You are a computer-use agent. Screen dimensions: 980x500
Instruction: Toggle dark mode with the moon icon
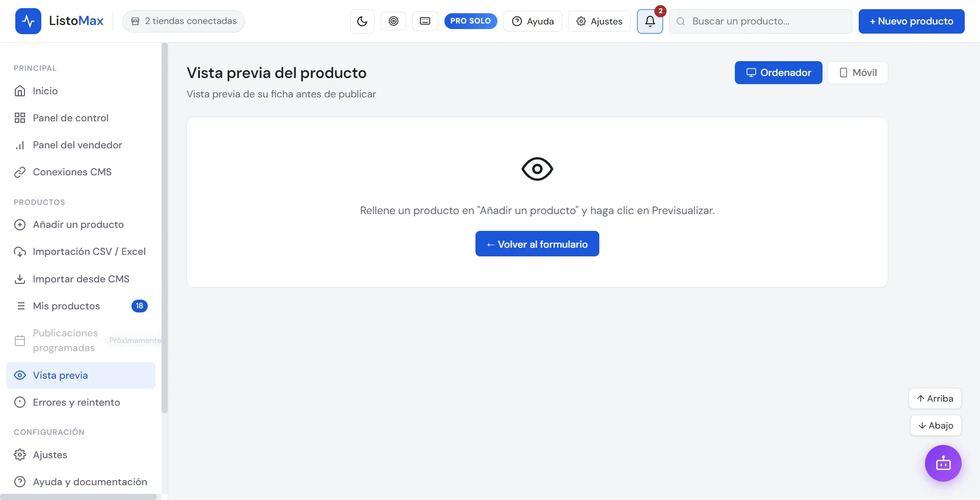pos(362,21)
